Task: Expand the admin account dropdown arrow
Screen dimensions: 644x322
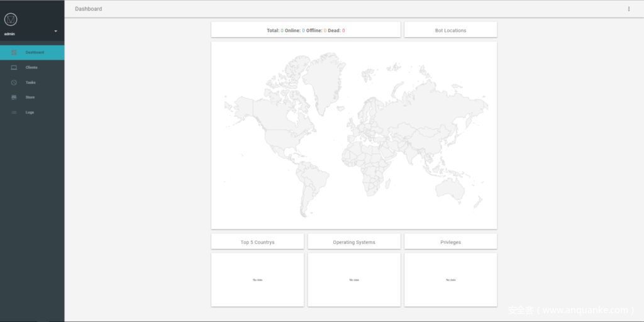Action: coord(55,31)
